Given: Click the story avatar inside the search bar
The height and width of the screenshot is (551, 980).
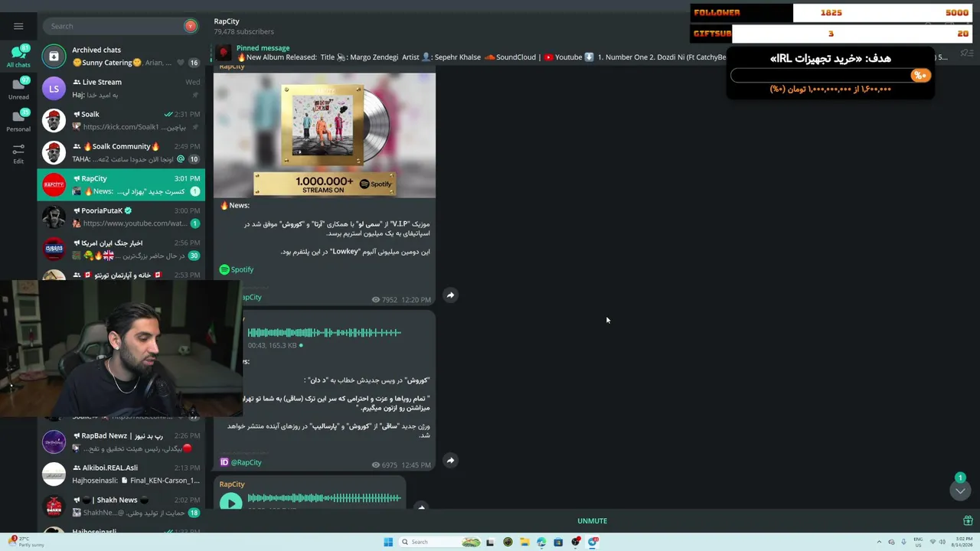Looking at the screenshot, I should (x=190, y=26).
